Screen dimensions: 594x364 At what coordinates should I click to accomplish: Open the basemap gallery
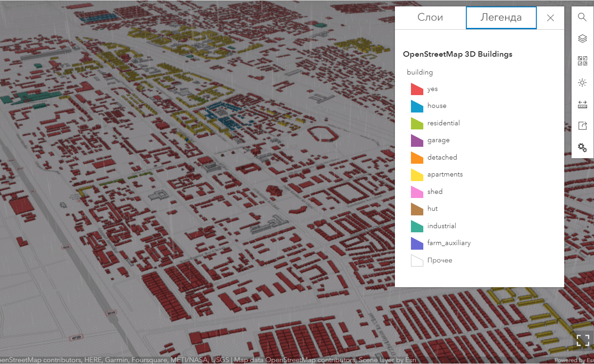(x=582, y=61)
